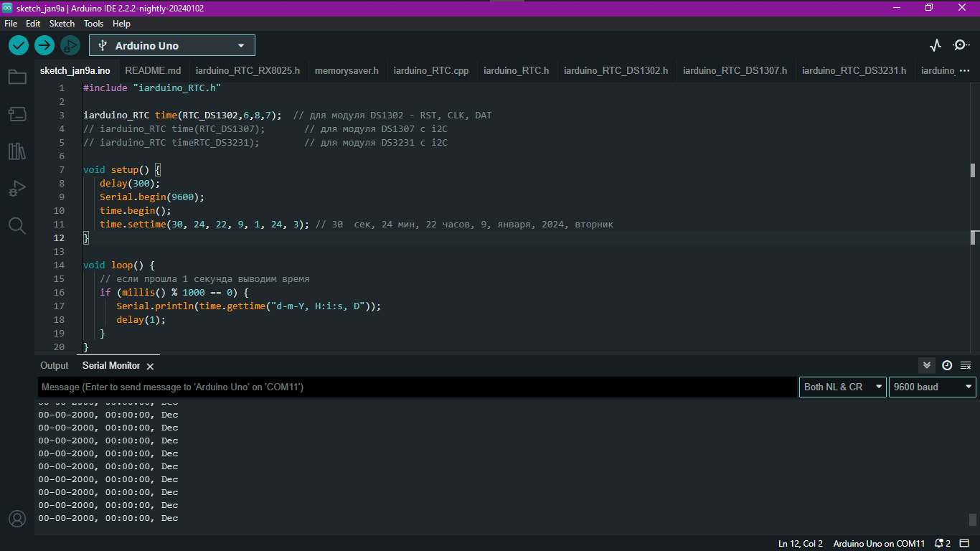The width and height of the screenshot is (980, 551).
Task: Open the Sketch menu
Action: pyautogui.click(x=62, y=24)
